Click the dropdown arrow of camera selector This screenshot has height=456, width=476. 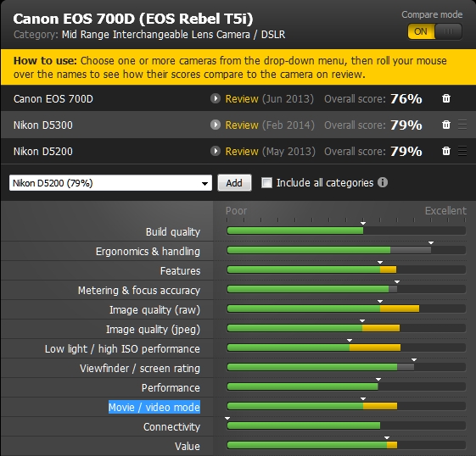[x=205, y=183]
